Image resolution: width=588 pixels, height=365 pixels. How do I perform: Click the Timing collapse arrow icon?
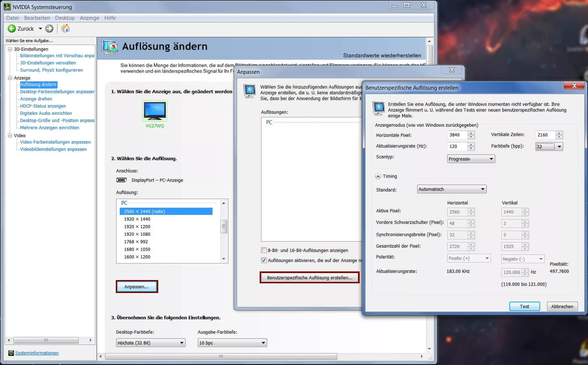[x=378, y=176]
